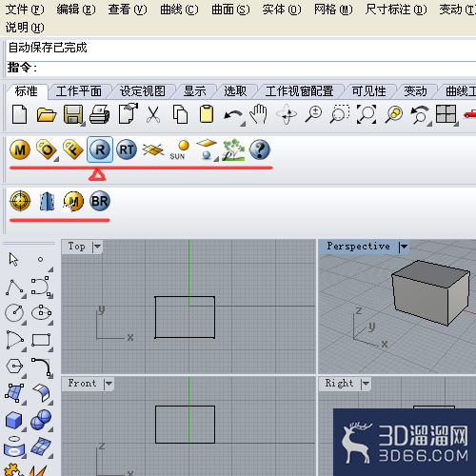Select the fillet curves tool
Image resolution: width=476 pixels, height=476 pixels.
pos(41,367)
